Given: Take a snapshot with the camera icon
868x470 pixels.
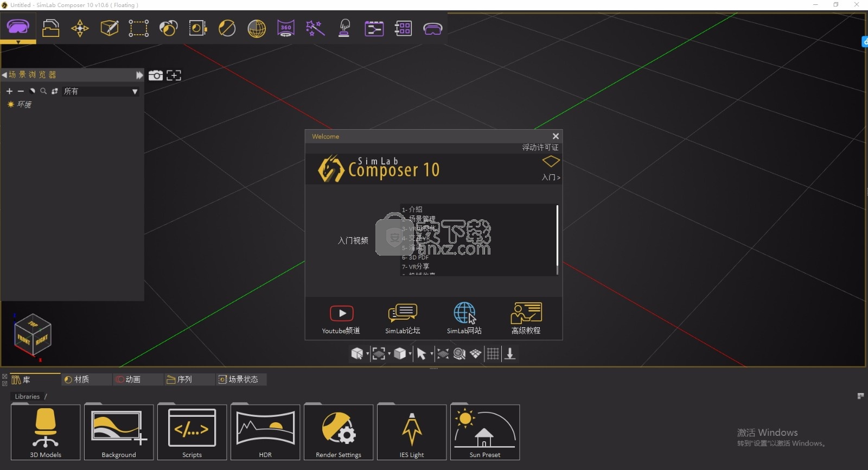Looking at the screenshot, I should pos(156,75).
